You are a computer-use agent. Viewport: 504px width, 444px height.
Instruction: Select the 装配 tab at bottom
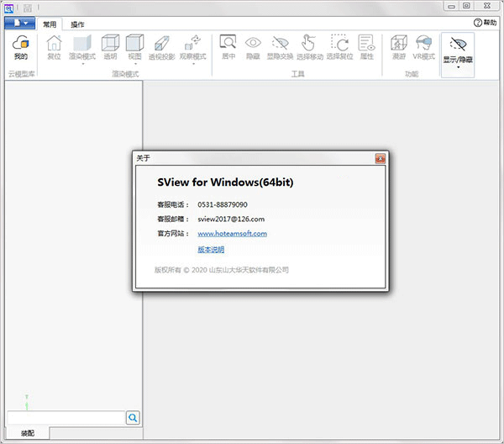click(x=28, y=434)
